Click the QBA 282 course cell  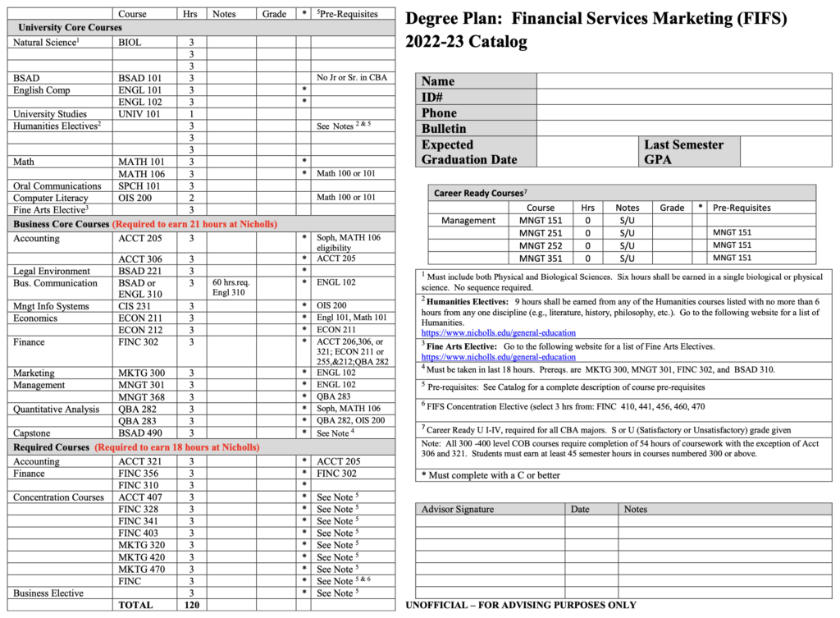click(x=144, y=409)
